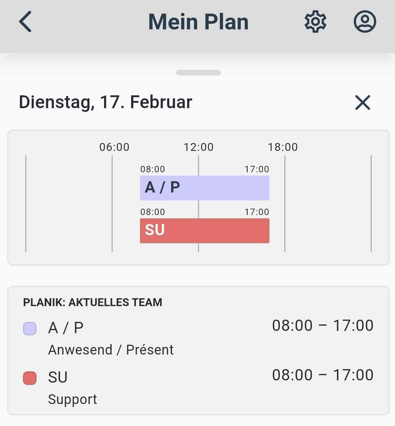Tap the Dienstag, 17. Februar date heading
This screenshot has height=426, width=395.
[105, 102]
